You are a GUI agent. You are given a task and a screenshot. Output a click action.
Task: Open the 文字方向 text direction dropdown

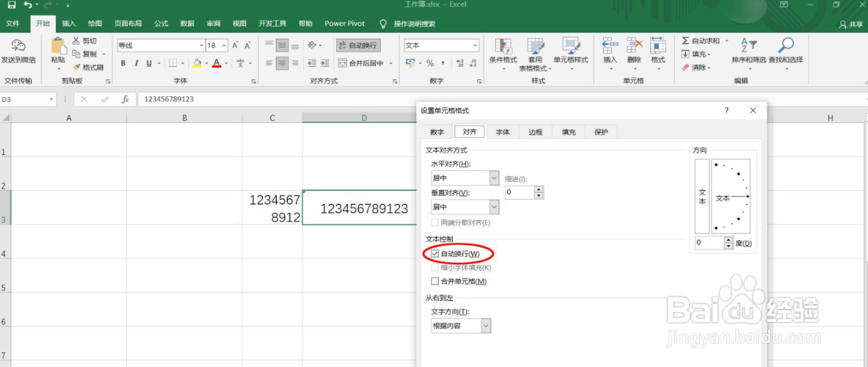[485, 325]
